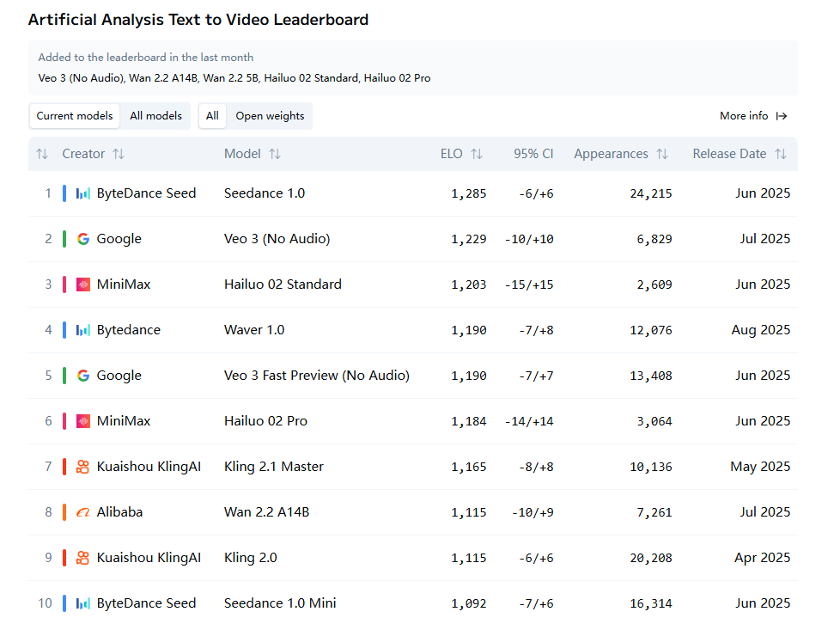This screenshot has width=840, height=624.
Task: Click the Kuaishou KlingAI logo beside Kling 2.1 Master
Action: coord(83,467)
